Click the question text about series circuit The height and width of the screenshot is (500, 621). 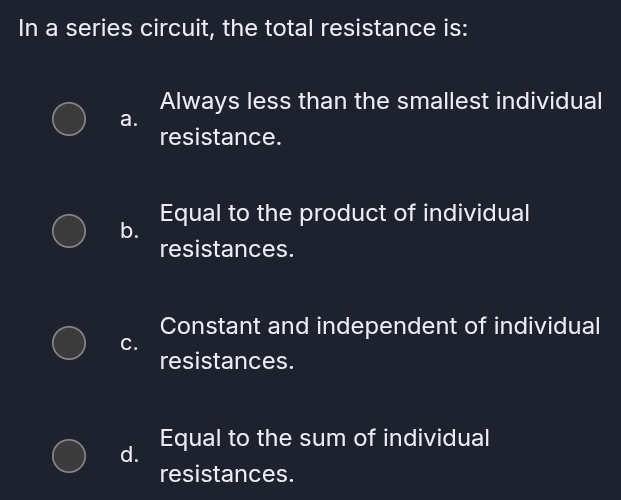(x=243, y=28)
